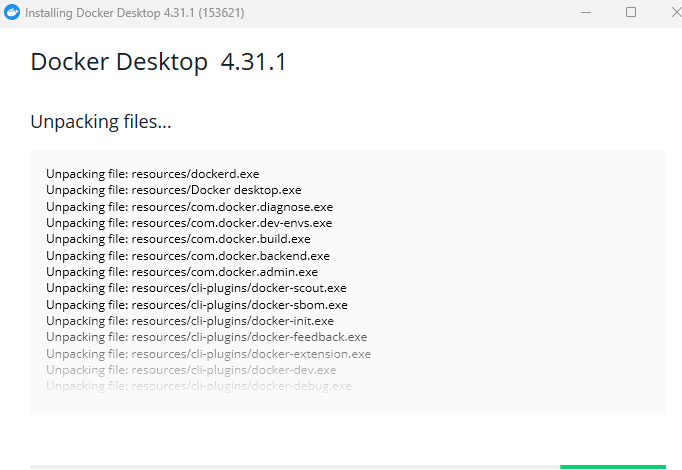Screen dimensions: 682x470
Task: Click the window title 'Installing Docker Desktop 4.31.1 (153621)'
Action: pos(134,13)
